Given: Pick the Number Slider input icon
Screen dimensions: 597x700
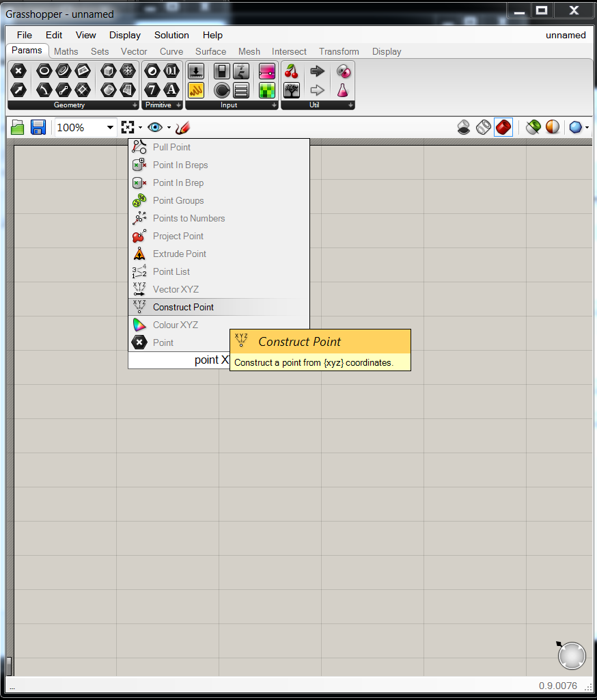Looking at the screenshot, I should point(196,71).
